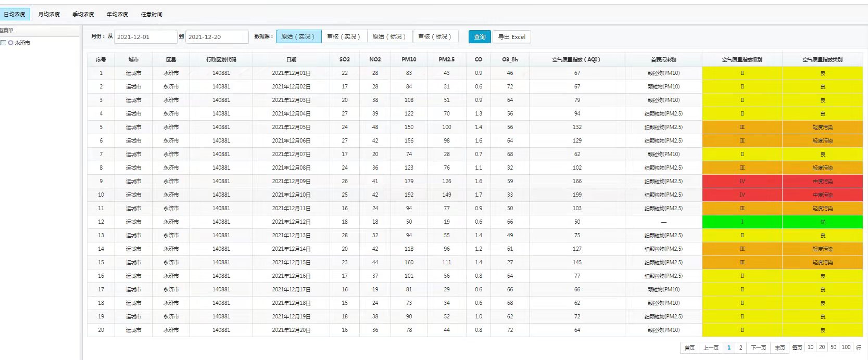The image size is (868, 360).
Task: Click the green 优 category cell
Action: pos(823,222)
